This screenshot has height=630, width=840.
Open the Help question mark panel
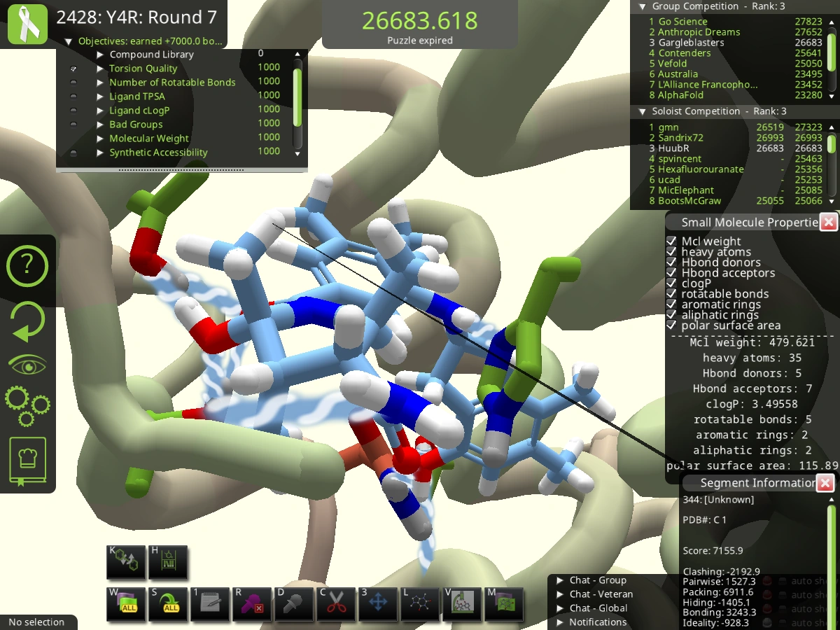[x=27, y=266]
